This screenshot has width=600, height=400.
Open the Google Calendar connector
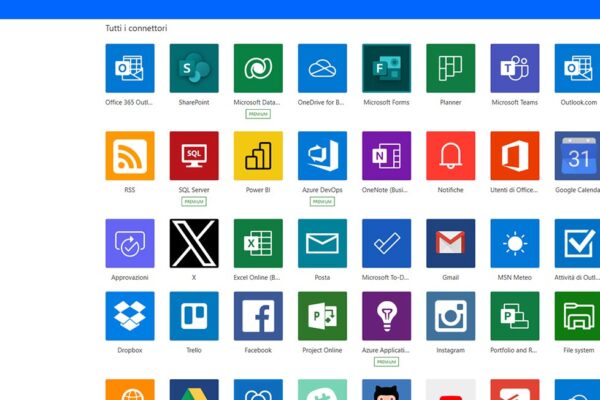click(577, 156)
